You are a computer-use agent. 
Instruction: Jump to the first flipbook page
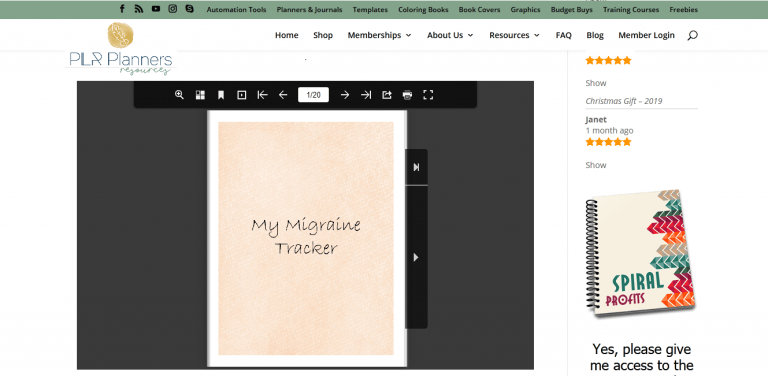click(263, 95)
